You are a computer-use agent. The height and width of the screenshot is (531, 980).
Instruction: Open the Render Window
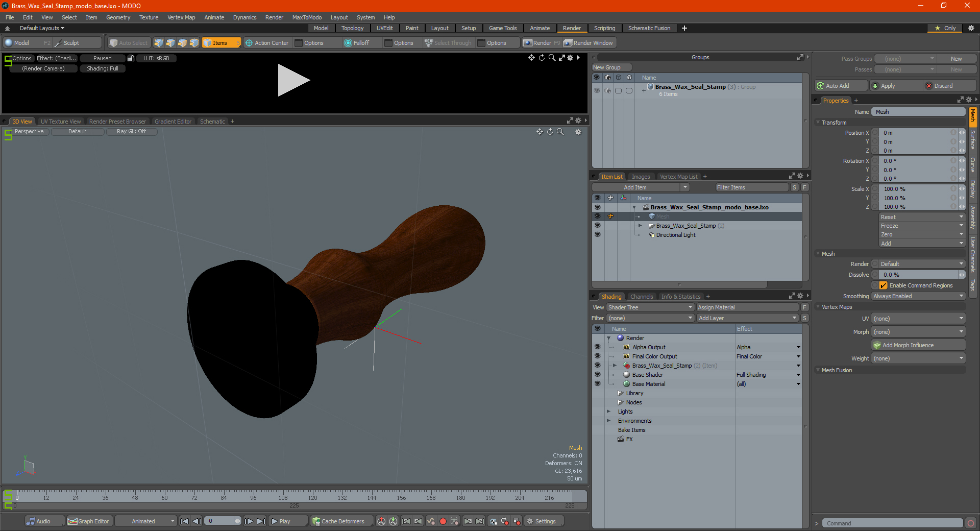pyautogui.click(x=589, y=43)
